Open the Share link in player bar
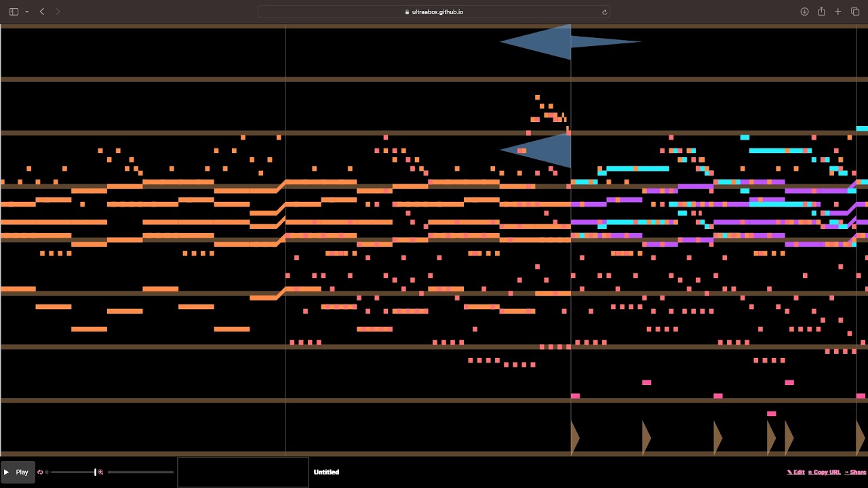This screenshot has width=868, height=488. click(x=855, y=472)
